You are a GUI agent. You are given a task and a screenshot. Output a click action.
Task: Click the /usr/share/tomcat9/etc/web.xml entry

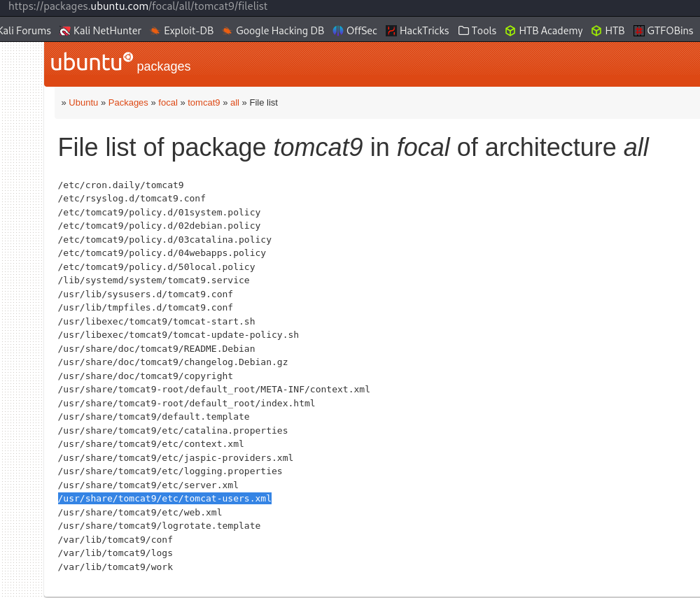[x=140, y=512]
